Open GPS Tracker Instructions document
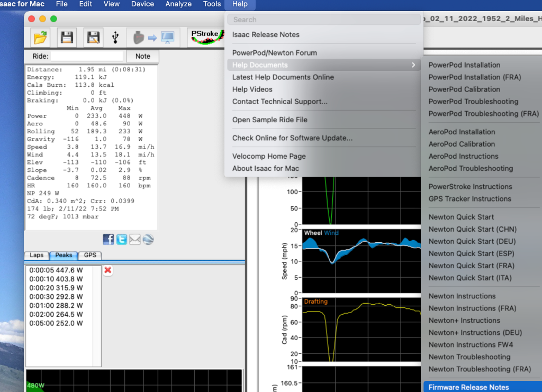This screenshot has width=542, height=392. [x=470, y=198]
